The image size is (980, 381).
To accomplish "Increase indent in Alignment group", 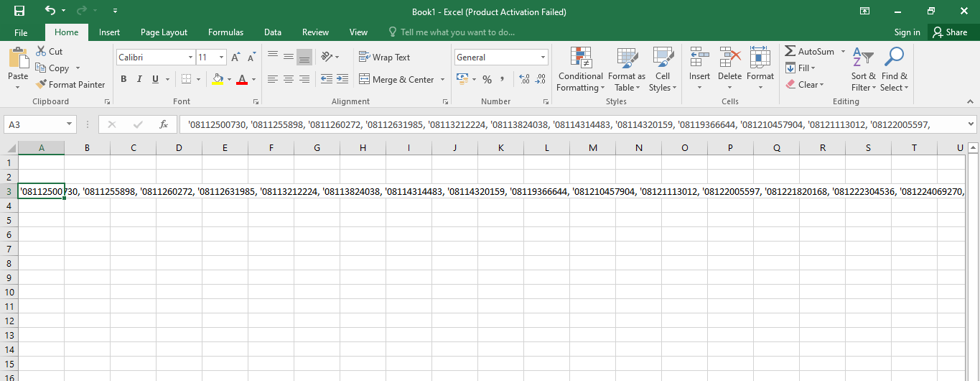I will coord(342,79).
